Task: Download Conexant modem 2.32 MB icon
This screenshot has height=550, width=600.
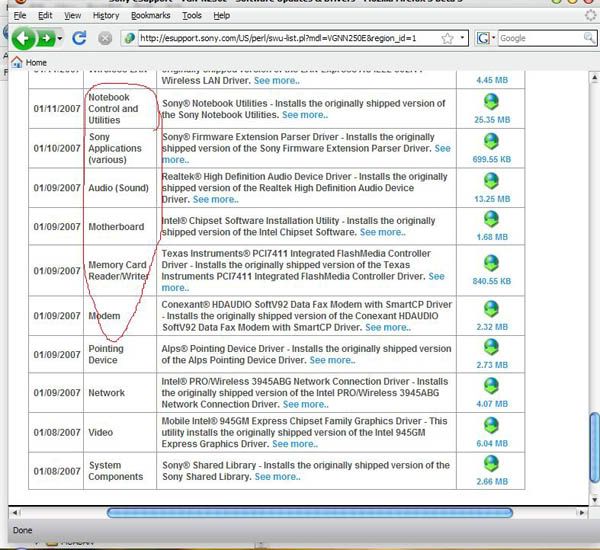Action: pyautogui.click(x=491, y=309)
